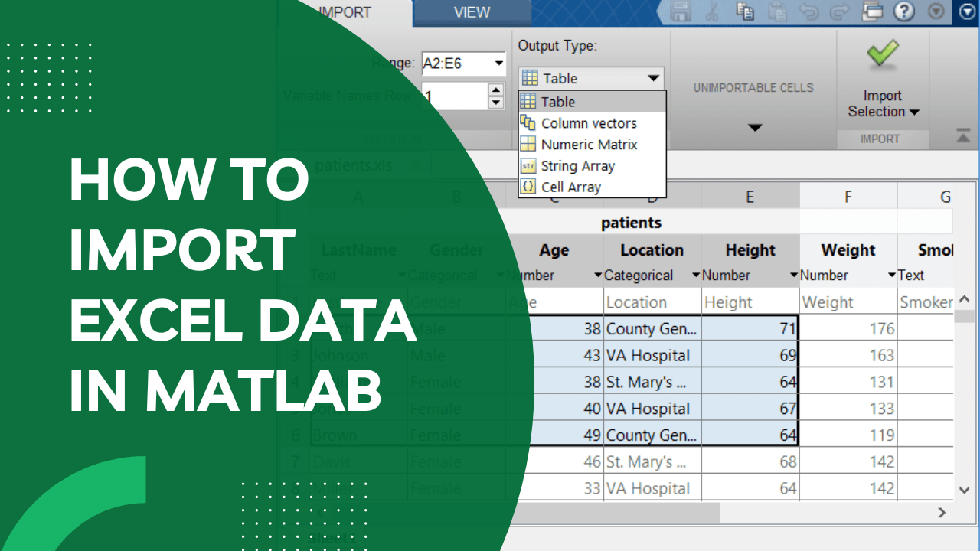The width and height of the screenshot is (980, 551).
Task: Select Column vectors as the output type
Action: (x=590, y=123)
